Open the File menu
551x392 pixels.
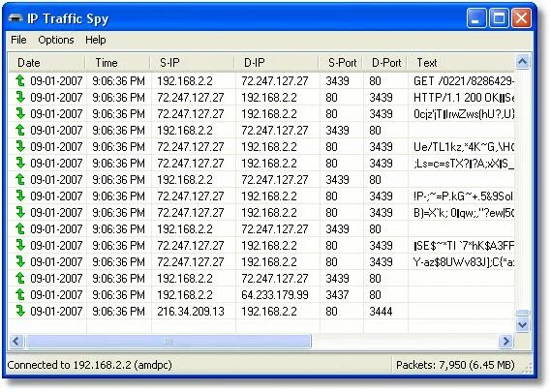[18, 40]
